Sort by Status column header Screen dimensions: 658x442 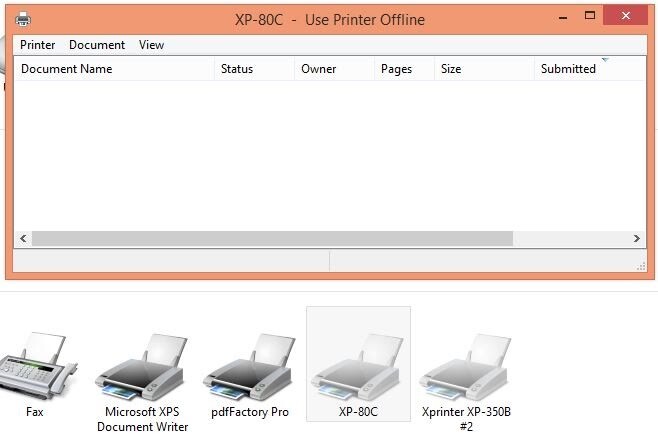(x=254, y=69)
